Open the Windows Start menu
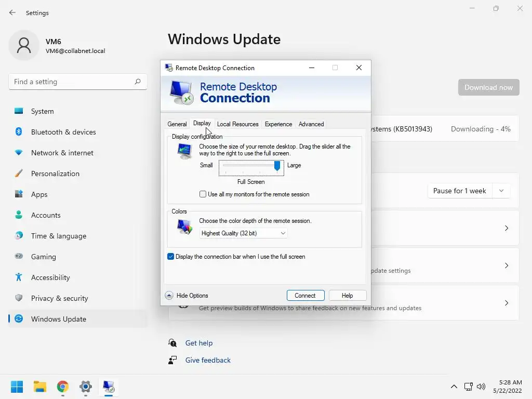 [17, 387]
